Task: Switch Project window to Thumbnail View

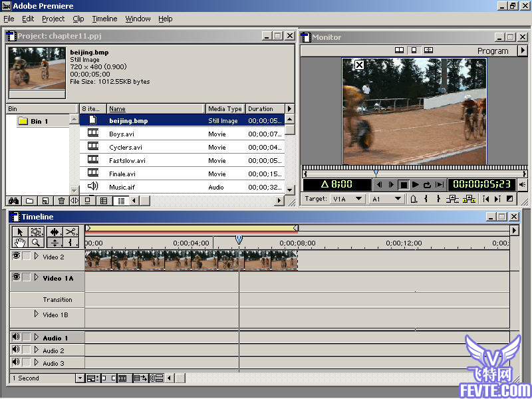Action: pyautogui.click(x=104, y=201)
